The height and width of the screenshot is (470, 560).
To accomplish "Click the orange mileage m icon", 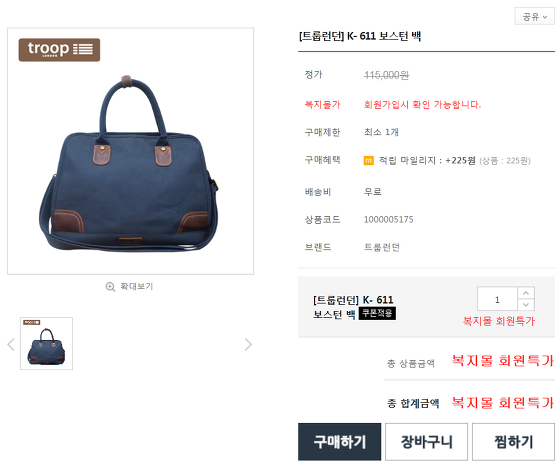I will 369,161.
